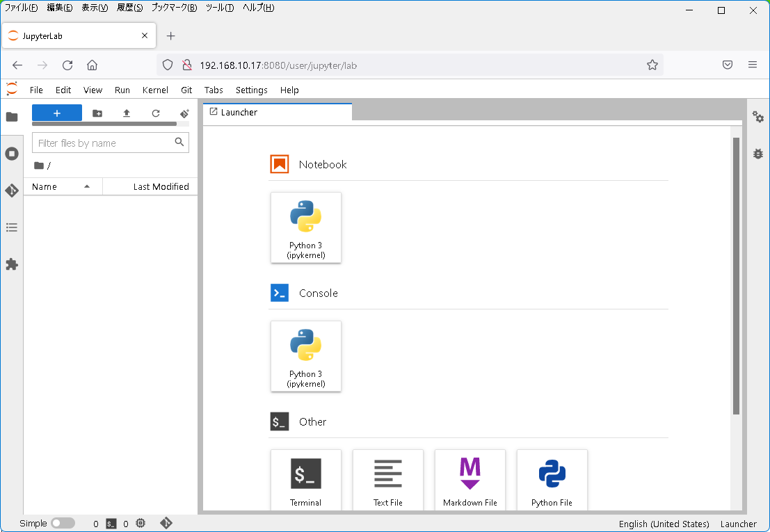
Task: Refresh the file list
Action: coord(156,113)
